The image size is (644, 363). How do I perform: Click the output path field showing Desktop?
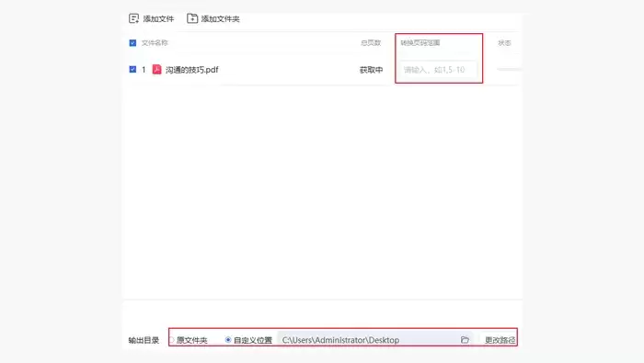click(x=375, y=340)
